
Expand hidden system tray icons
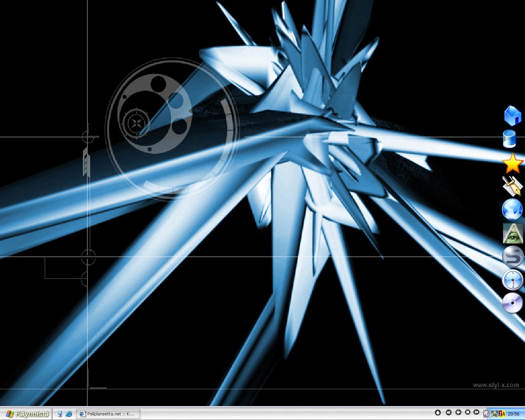(x=486, y=414)
